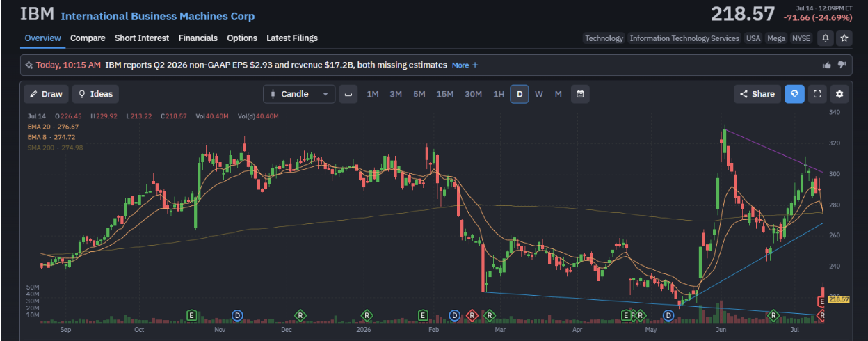Open the IBM Q2 2026 earnings headline
This screenshot has height=341, width=868.
[276, 65]
